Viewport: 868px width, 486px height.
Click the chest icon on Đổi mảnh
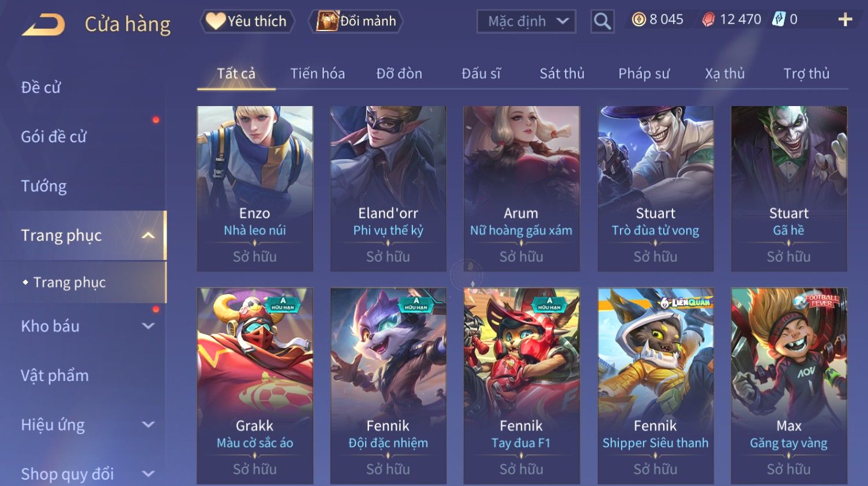coord(327,21)
